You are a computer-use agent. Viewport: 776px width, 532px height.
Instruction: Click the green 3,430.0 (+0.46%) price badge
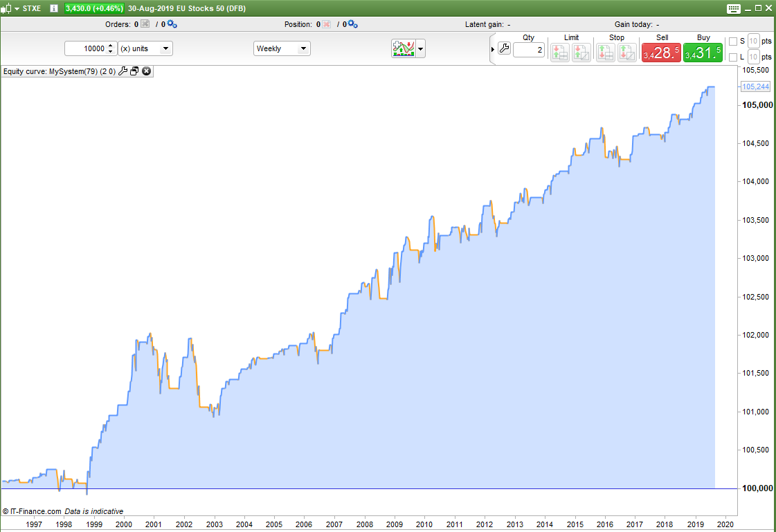[x=94, y=8]
